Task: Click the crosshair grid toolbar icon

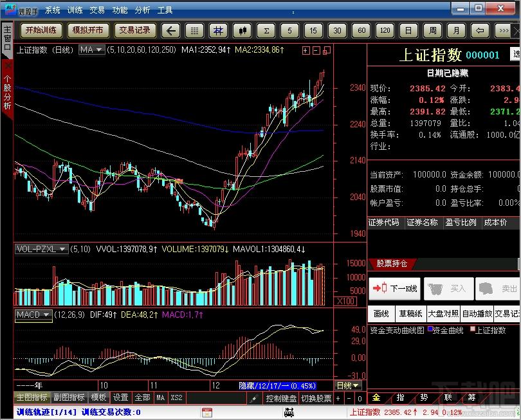Action: 218,31
